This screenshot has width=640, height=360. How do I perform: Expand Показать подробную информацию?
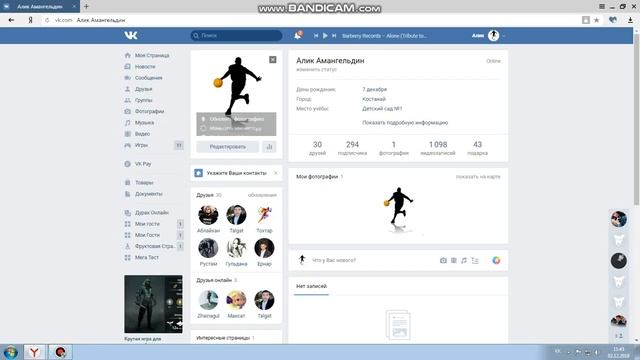tap(405, 122)
